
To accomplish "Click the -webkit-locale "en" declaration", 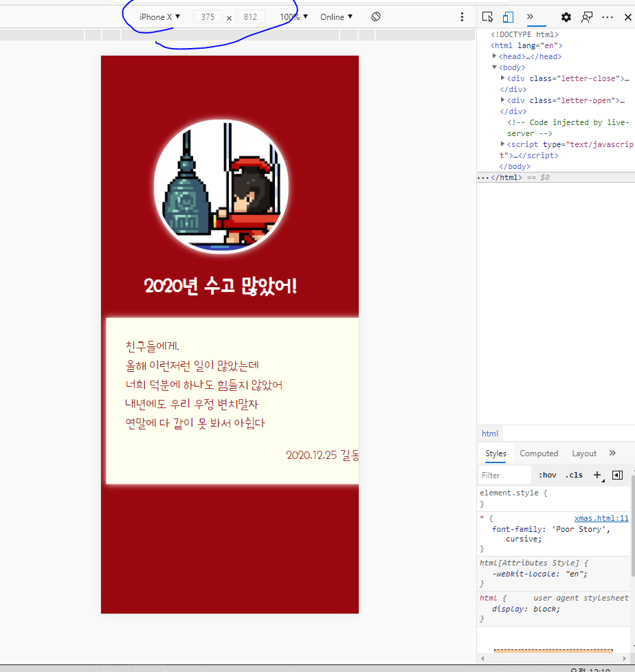I will (x=539, y=574).
